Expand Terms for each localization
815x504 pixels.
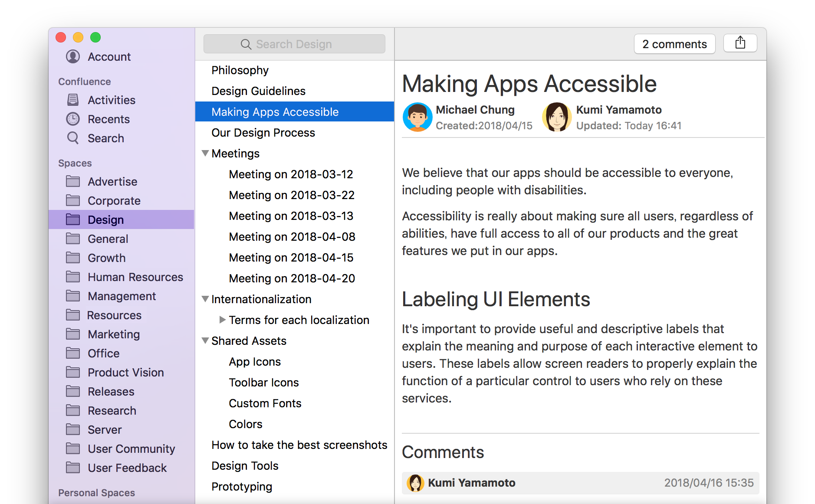point(223,320)
